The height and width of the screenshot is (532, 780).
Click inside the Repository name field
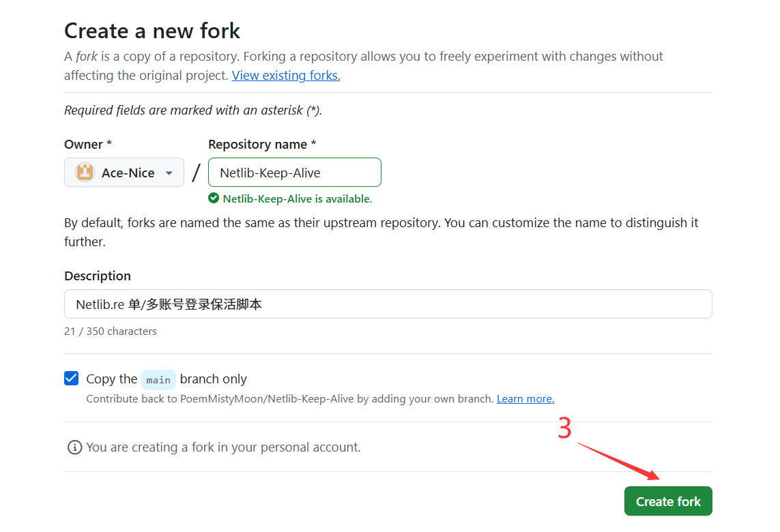pos(294,172)
